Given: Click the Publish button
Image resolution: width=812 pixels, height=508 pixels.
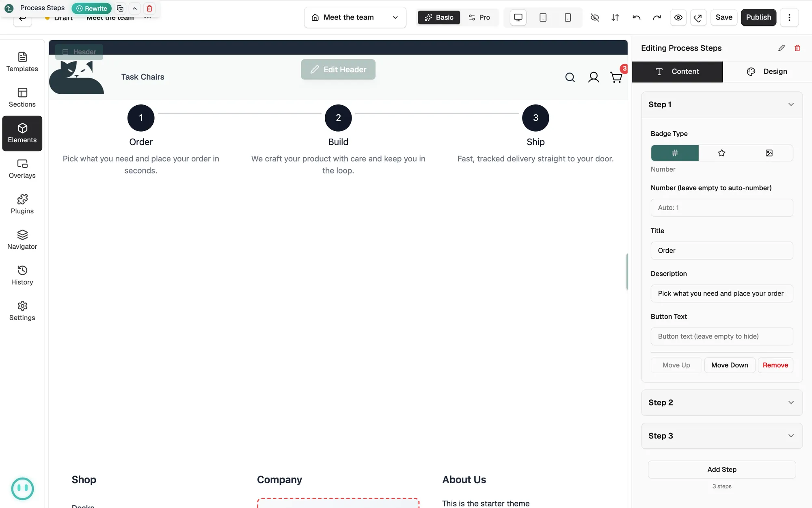Looking at the screenshot, I should point(758,17).
